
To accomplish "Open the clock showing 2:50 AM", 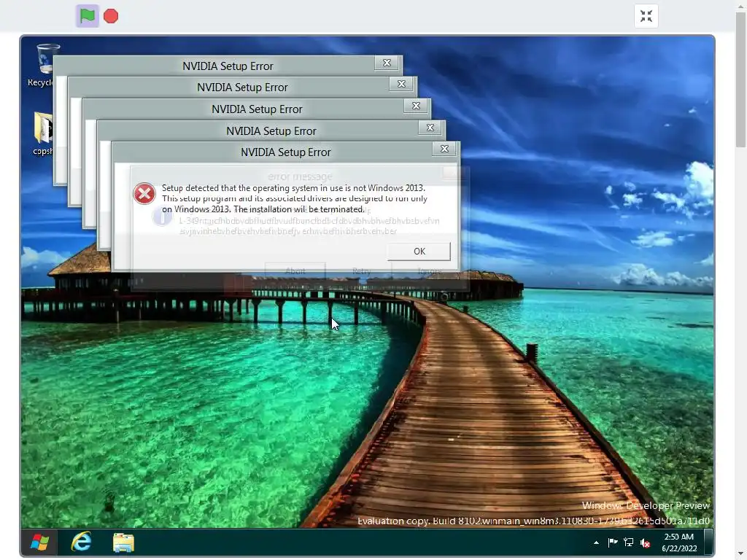I will [679, 542].
